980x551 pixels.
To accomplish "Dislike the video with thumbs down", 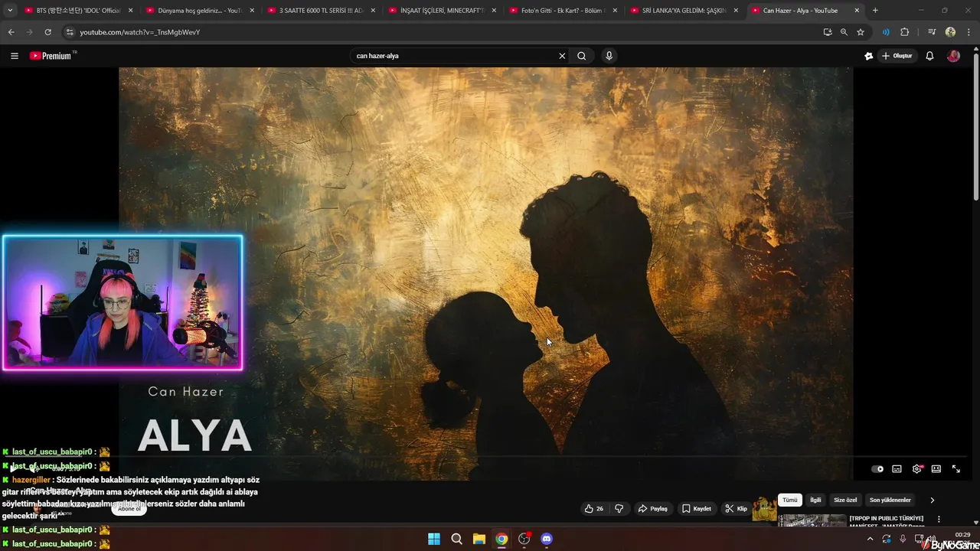I will (x=619, y=508).
